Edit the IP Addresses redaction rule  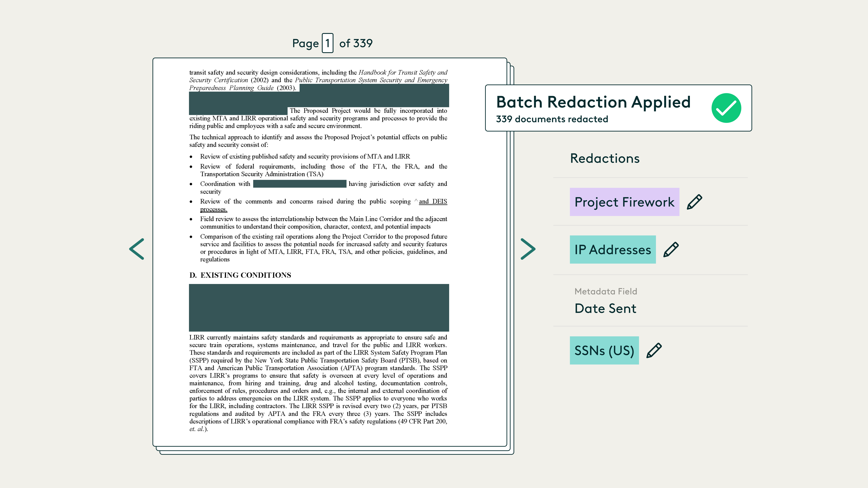click(x=670, y=249)
